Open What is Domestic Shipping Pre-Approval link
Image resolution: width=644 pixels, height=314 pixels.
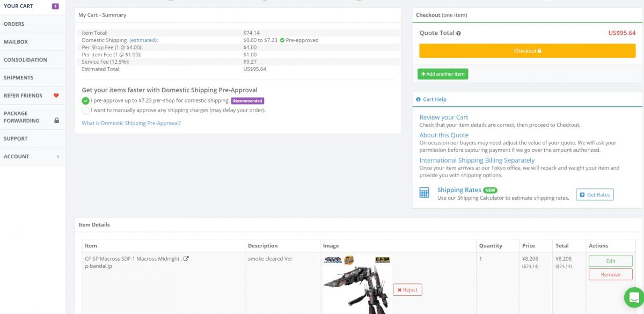click(131, 123)
